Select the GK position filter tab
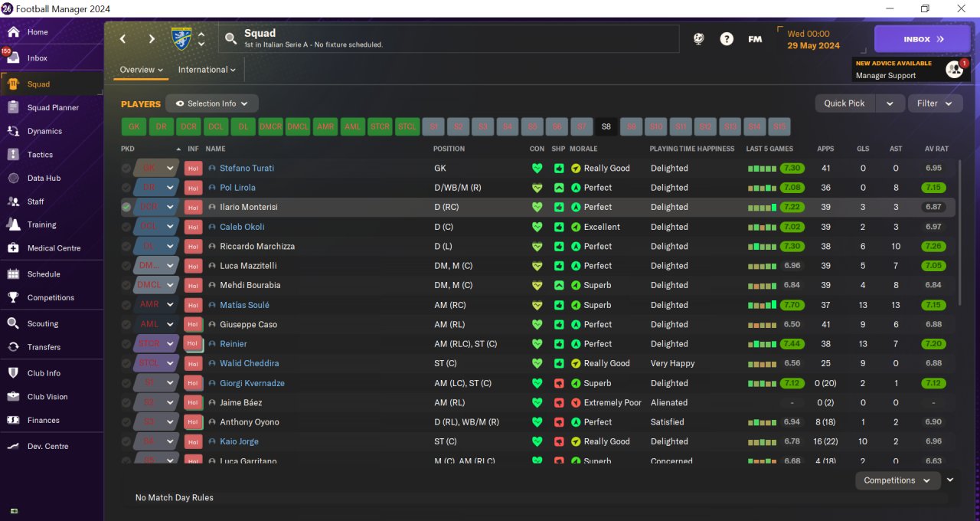The image size is (980, 521). (134, 127)
